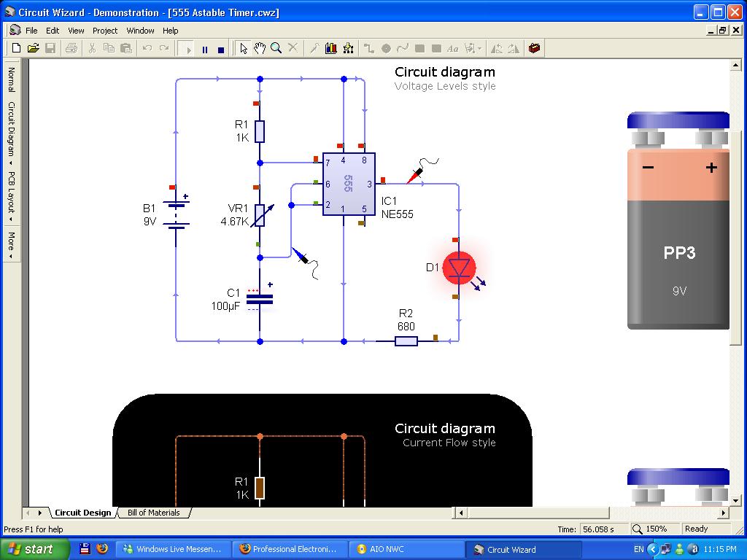The image size is (747, 560).
Task: Open the component gallery books icon
Action: point(331,48)
